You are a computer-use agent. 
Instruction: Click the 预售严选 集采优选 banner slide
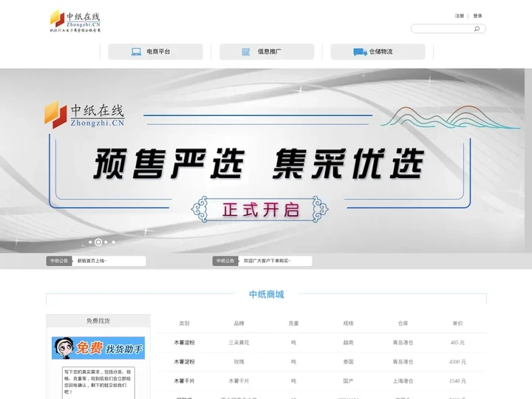pos(262,160)
